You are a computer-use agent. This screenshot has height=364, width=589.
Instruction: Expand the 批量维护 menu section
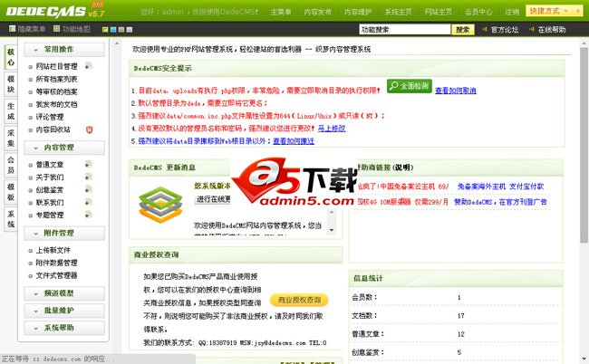pyautogui.click(x=64, y=311)
